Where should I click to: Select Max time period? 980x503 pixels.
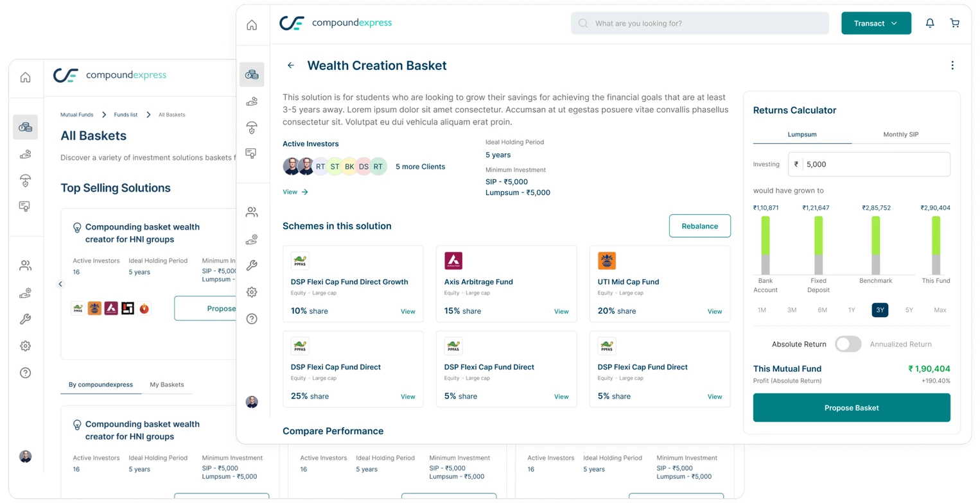click(x=940, y=310)
